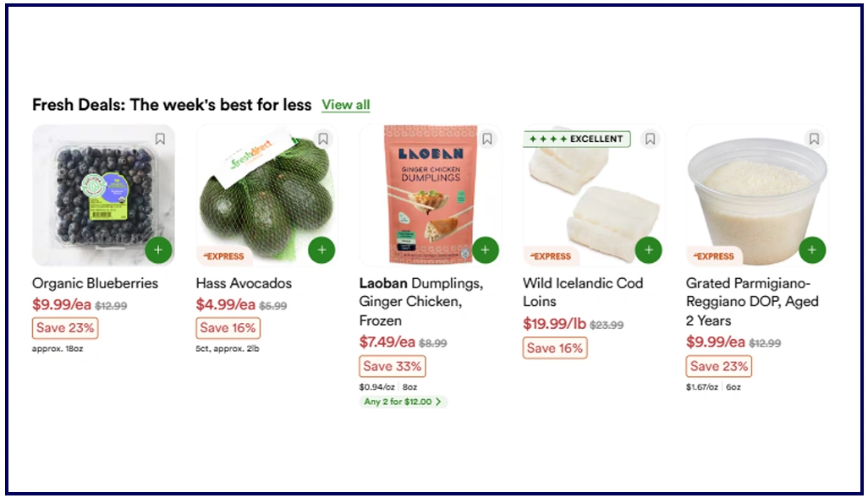Expand the Any 2 for $12.00 offer
868x498 pixels.
[403, 402]
